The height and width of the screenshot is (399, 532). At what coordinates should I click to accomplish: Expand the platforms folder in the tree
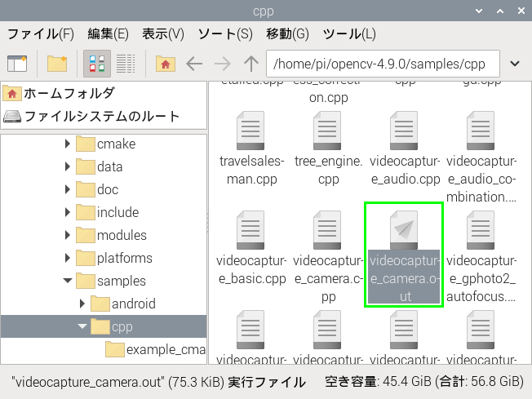(x=67, y=258)
